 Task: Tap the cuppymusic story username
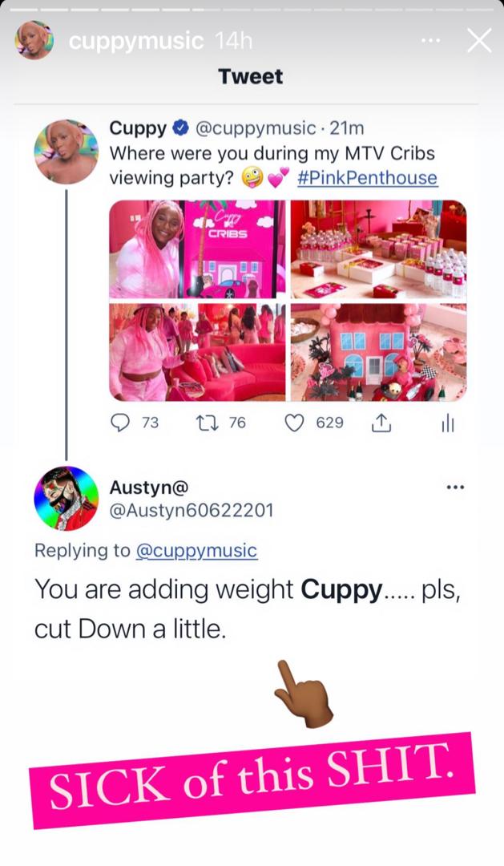(x=135, y=42)
